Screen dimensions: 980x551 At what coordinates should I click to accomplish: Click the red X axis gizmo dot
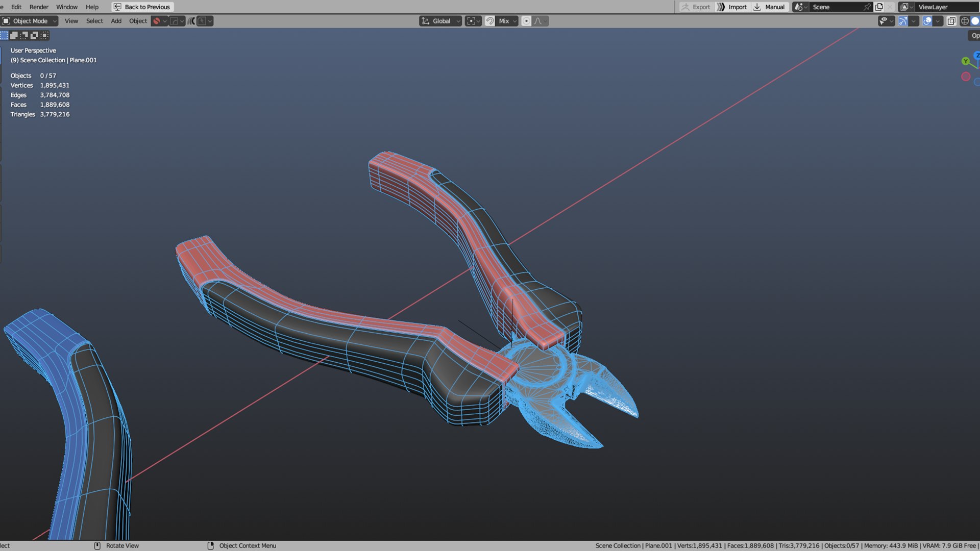[x=966, y=77]
